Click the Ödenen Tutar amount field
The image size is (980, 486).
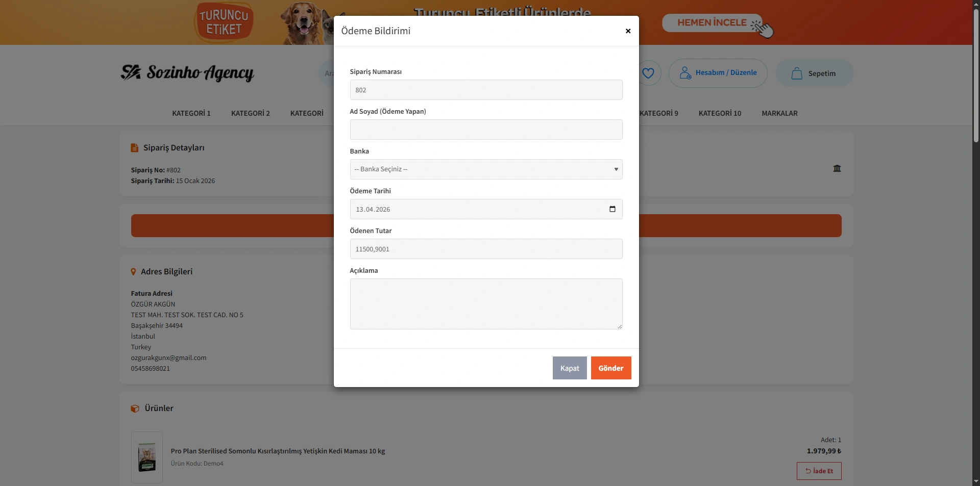click(x=485, y=249)
